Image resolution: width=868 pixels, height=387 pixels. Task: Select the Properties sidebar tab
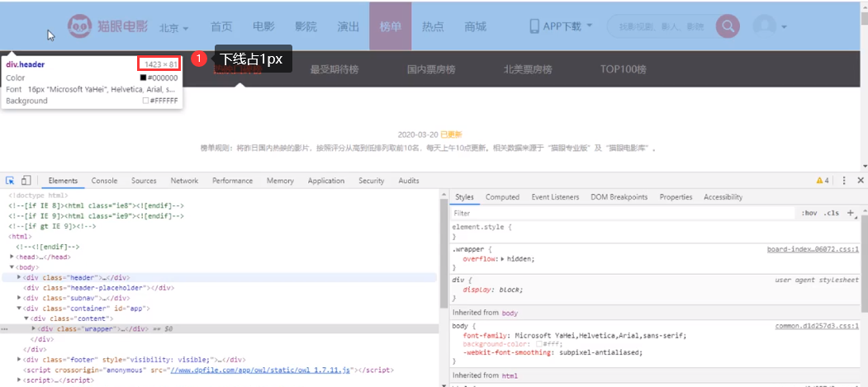676,197
